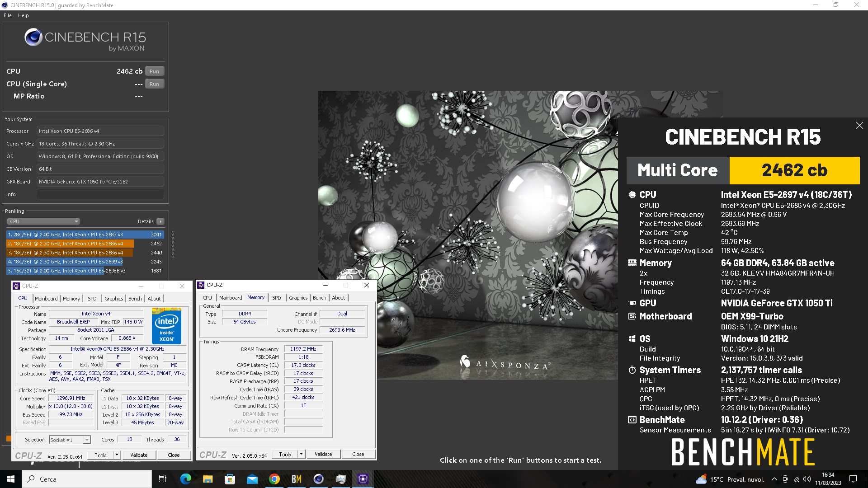Open the Help menu
This screenshot has width=868, height=488.
coord(24,15)
